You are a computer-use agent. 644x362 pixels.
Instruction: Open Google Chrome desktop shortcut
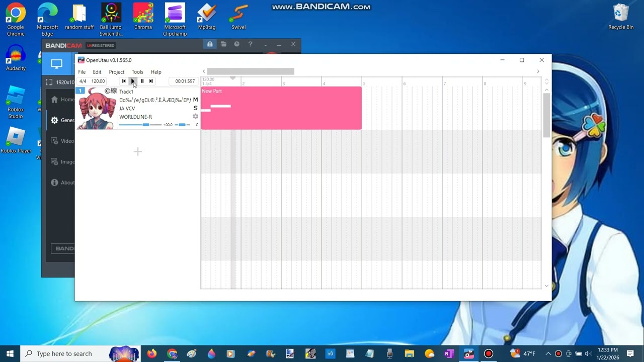click(x=16, y=20)
